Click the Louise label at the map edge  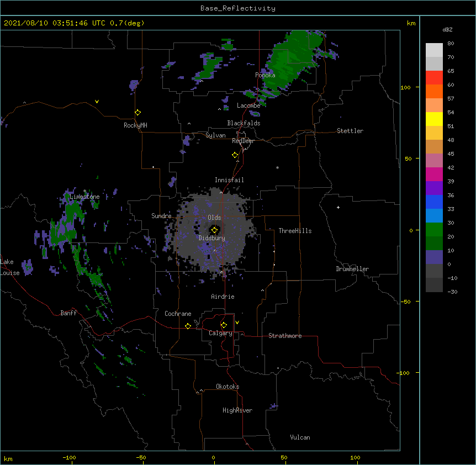tap(10, 273)
